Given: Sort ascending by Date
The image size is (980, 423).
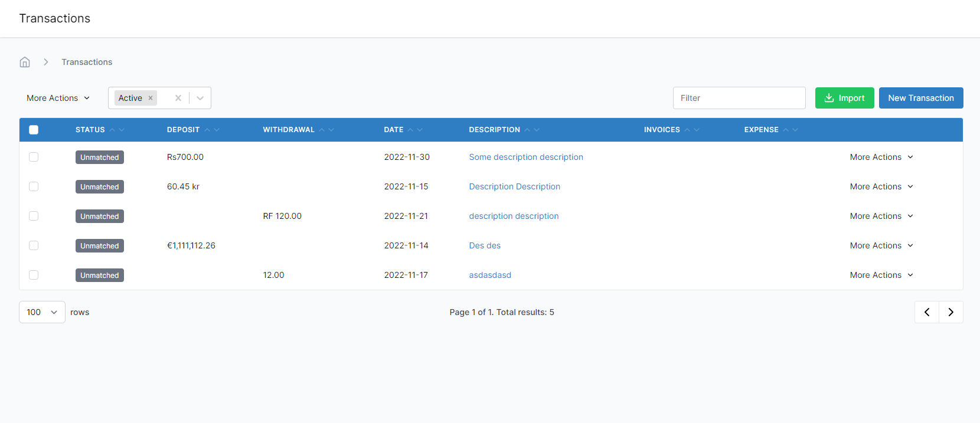Looking at the screenshot, I should (410, 130).
